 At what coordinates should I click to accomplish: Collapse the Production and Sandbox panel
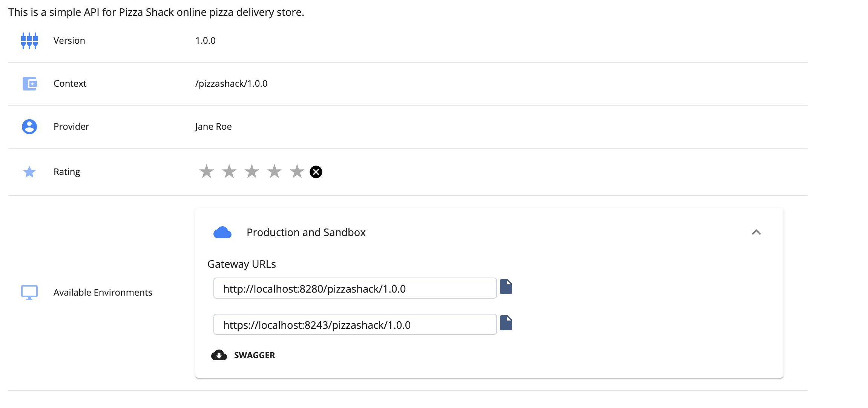756,232
